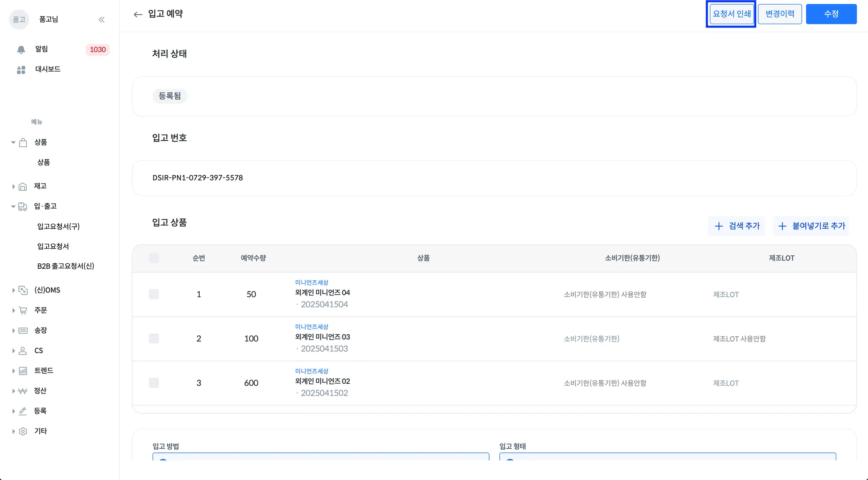Open B2B 출고요청서(신) submenu item
The height and width of the screenshot is (480, 868).
click(x=66, y=266)
